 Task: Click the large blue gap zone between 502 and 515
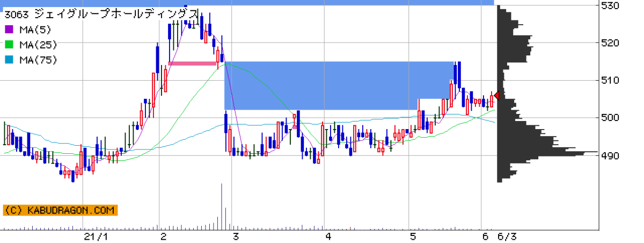pos(338,86)
